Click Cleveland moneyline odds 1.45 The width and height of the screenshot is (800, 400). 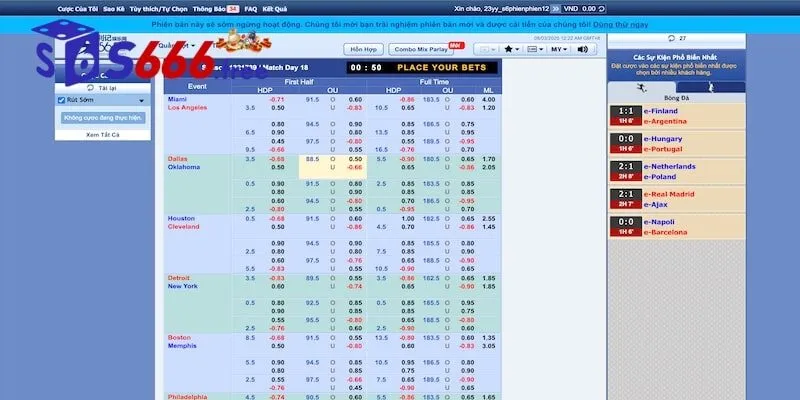(488, 227)
